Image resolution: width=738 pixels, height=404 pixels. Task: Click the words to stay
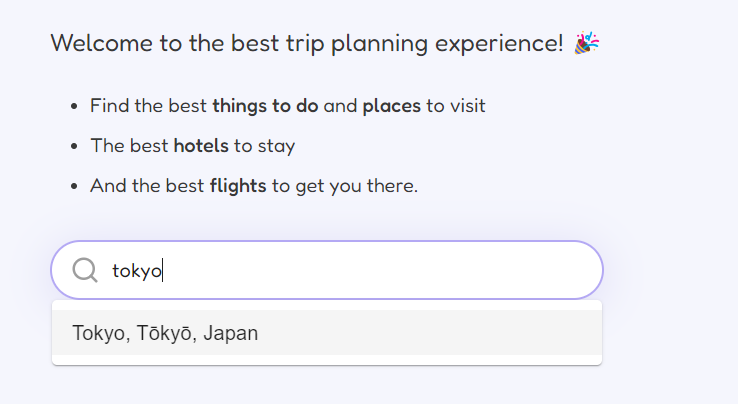(x=264, y=146)
